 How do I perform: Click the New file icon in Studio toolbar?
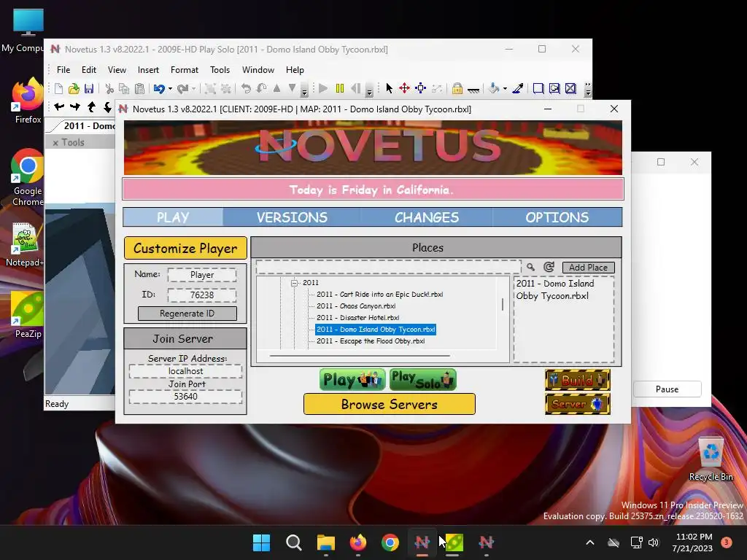tap(58, 88)
